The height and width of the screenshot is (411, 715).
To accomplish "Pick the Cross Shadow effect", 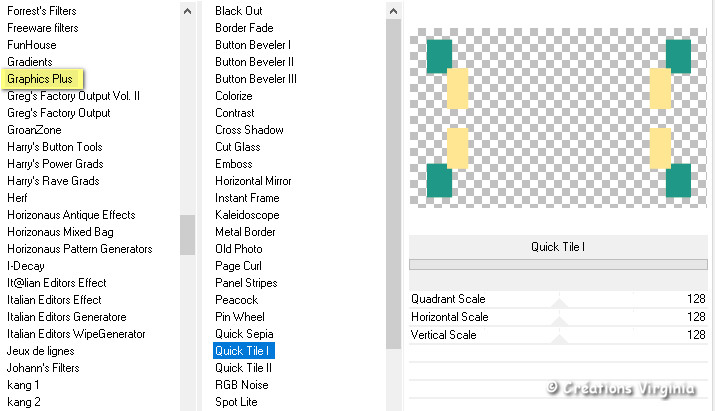I will coord(249,130).
